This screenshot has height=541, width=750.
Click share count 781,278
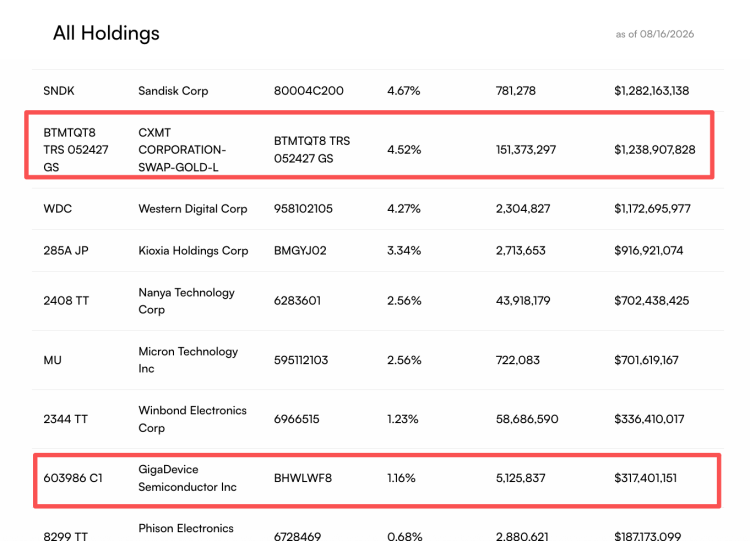coord(516,91)
